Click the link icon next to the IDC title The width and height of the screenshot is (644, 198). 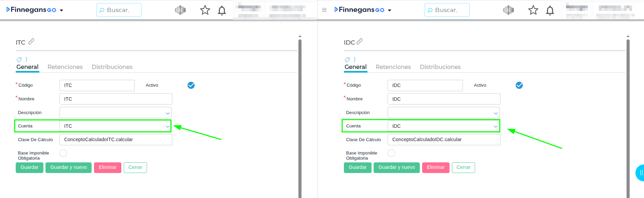pyautogui.click(x=359, y=41)
